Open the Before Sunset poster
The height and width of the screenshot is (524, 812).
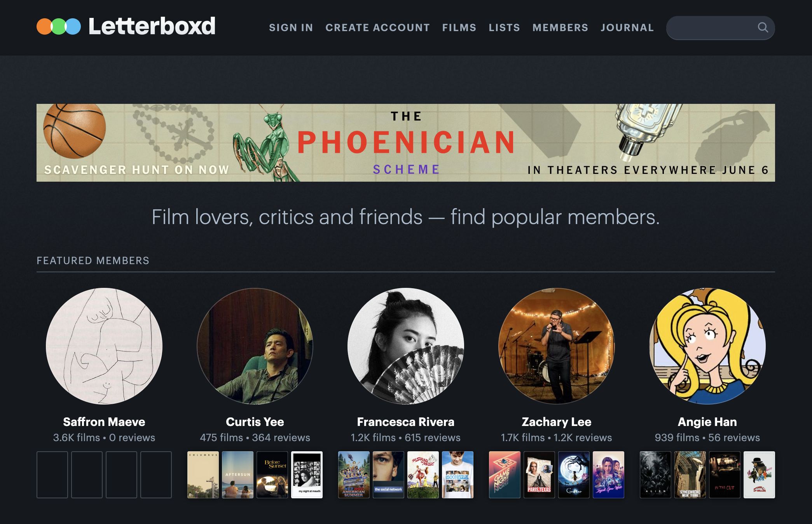click(272, 475)
